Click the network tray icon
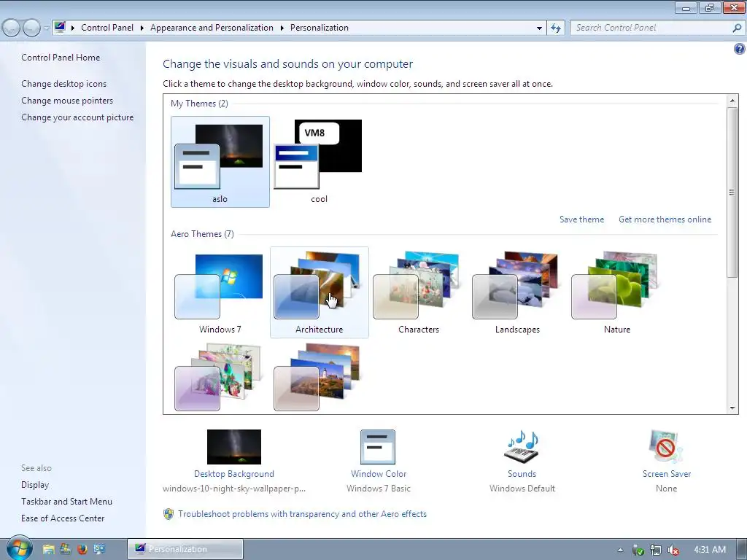747x560 pixels. (656, 550)
